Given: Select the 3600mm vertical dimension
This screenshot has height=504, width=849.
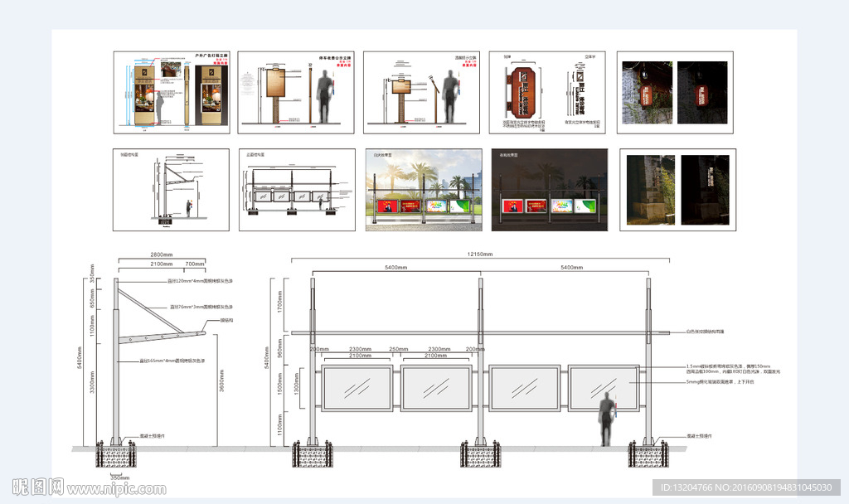Looking at the screenshot, I should coord(221,381).
